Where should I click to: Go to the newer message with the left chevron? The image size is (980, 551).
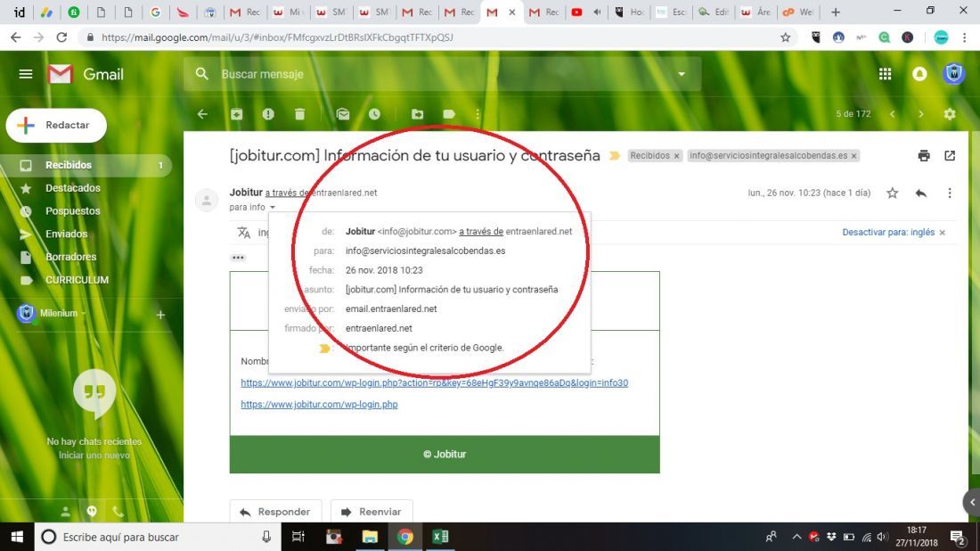893,114
